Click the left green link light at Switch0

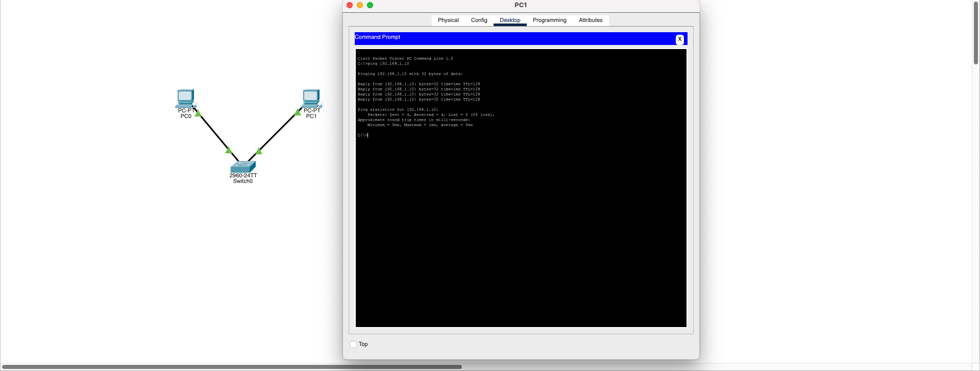point(229,150)
